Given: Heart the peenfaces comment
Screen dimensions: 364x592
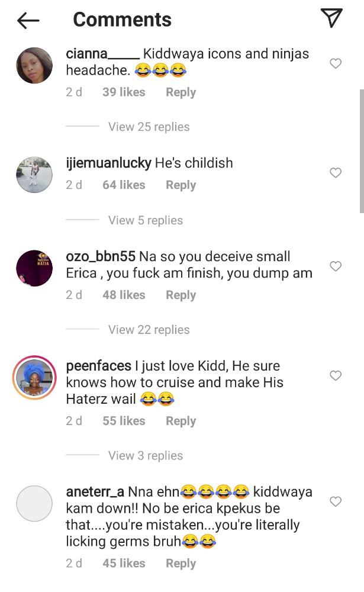Looking at the screenshot, I should tap(336, 375).
